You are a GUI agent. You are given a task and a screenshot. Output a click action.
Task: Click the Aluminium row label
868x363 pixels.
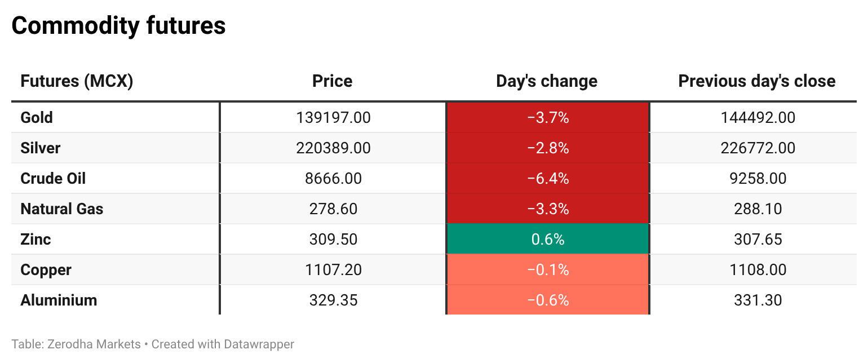click(x=59, y=300)
